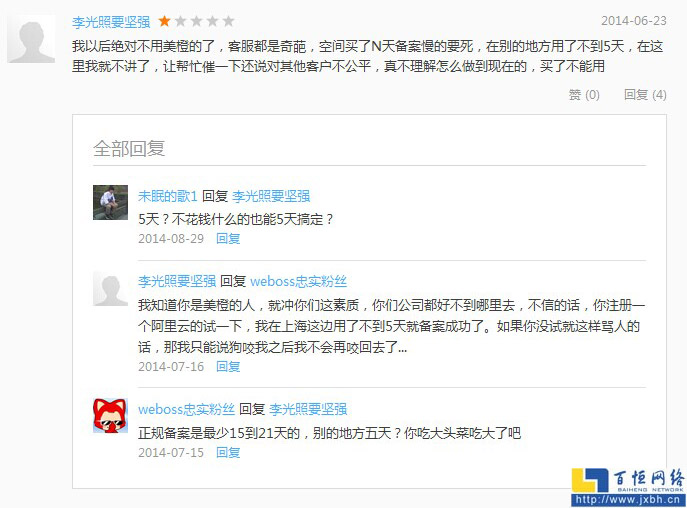The image size is (687, 508).
Task: Click the 未眠的歌1 photo avatar
Action: pos(110,202)
